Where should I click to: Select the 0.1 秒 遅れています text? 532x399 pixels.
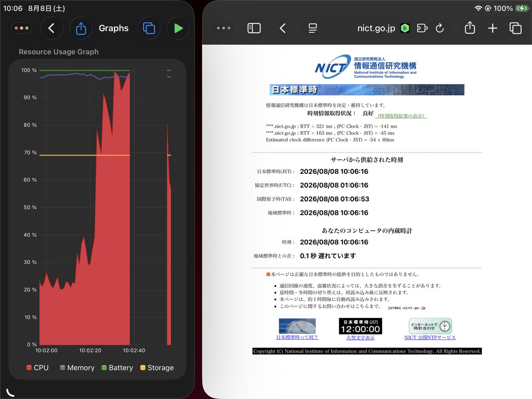click(328, 256)
